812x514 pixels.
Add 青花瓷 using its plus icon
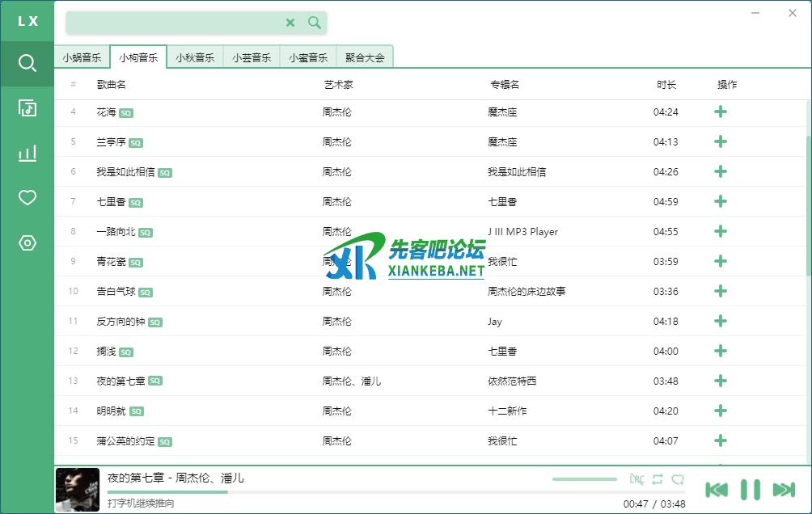721,261
